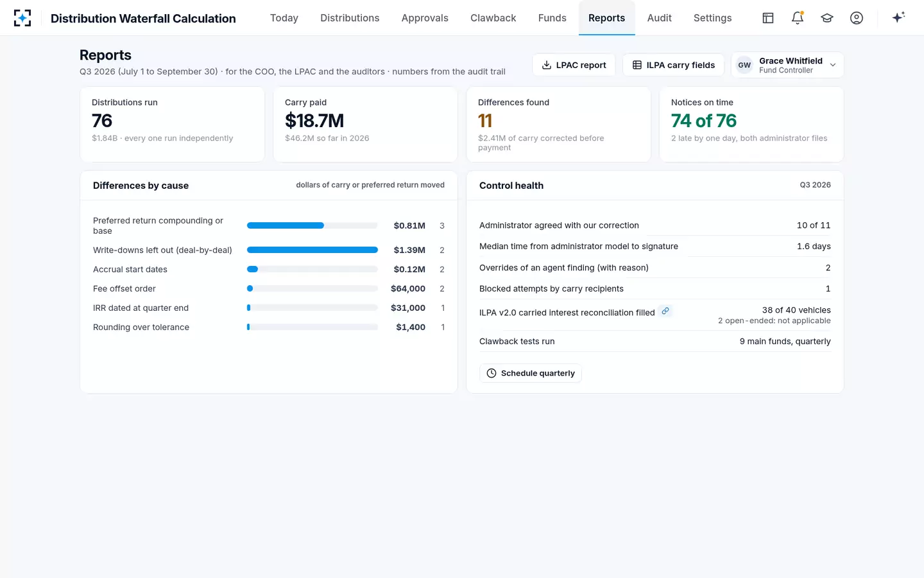924x578 pixels.
Task: Click the ILPA reconciliation link icon
Action: 665,311
